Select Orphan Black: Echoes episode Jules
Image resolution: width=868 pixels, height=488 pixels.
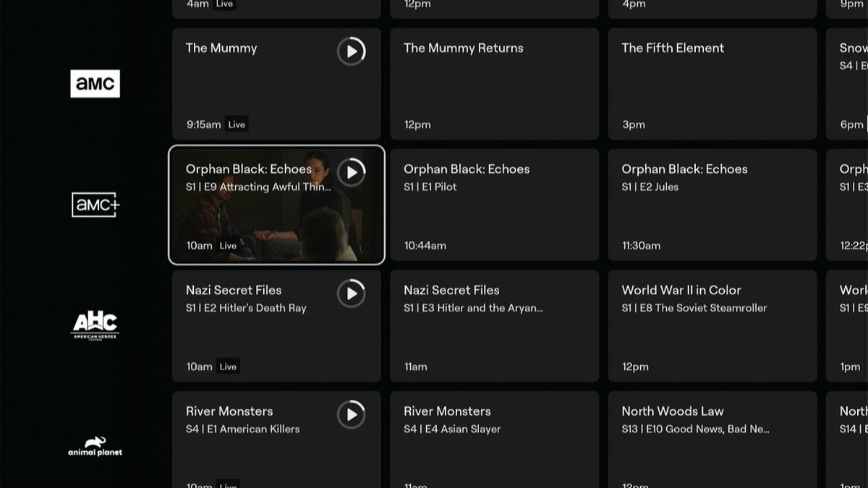pos(712,205)
